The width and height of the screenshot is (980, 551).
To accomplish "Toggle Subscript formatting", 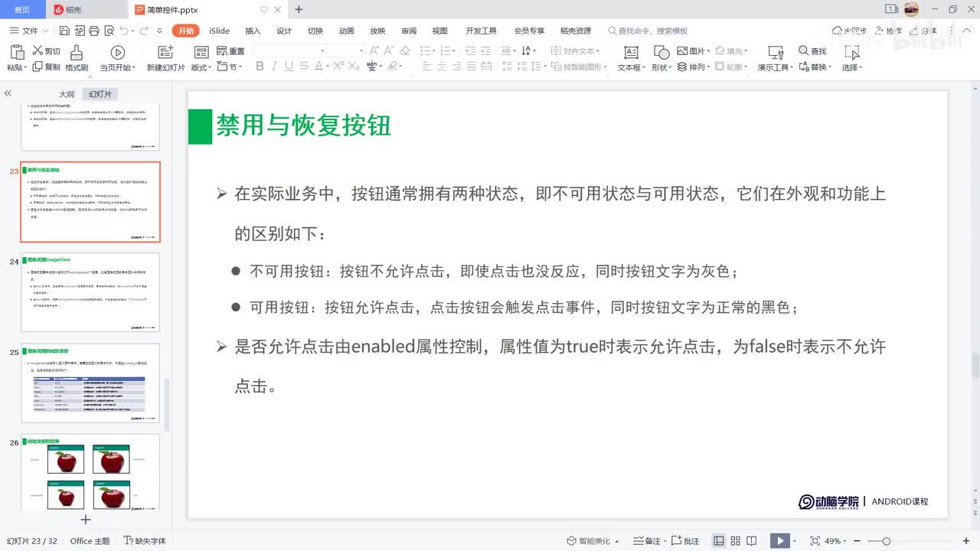I will (354, 67).
